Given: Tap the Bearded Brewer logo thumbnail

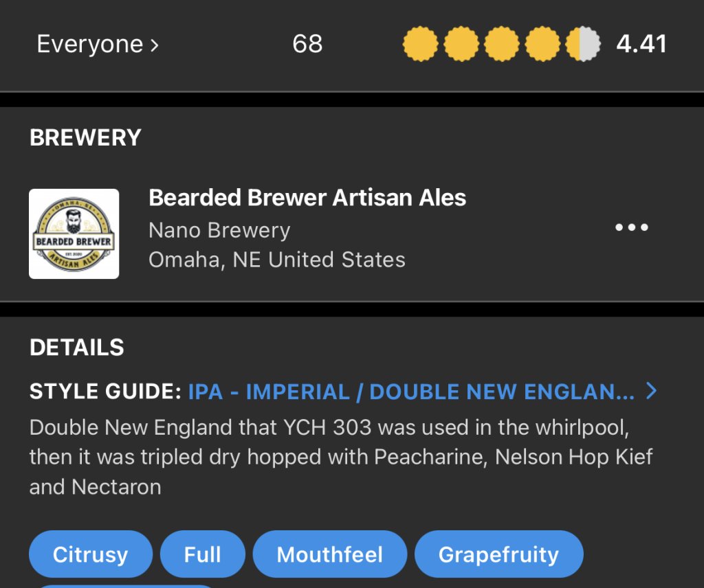Looking at the screenshot, I should point(74,234).
